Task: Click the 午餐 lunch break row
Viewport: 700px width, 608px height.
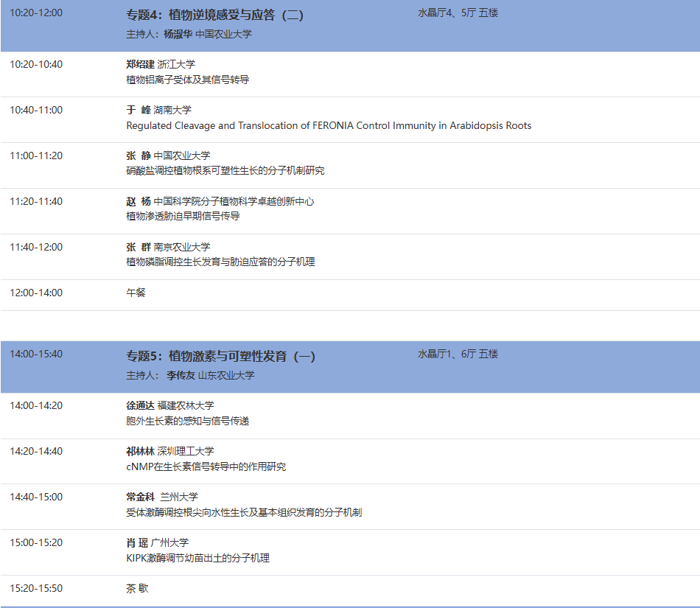Action: point(137,293)
